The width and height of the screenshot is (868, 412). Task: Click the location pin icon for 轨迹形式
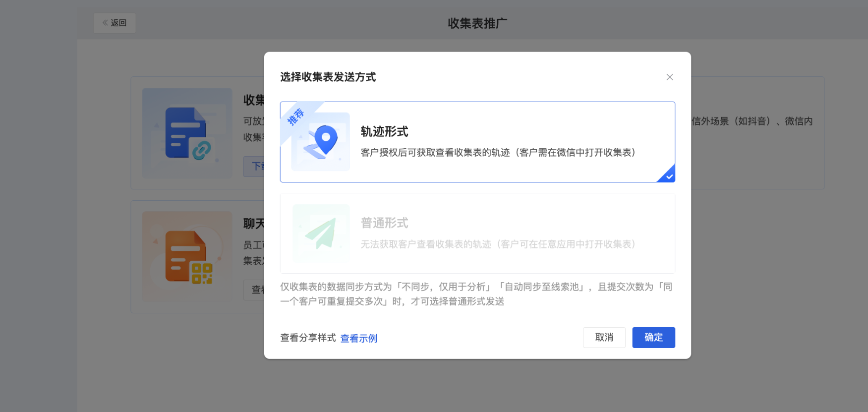tap(320, 142)
